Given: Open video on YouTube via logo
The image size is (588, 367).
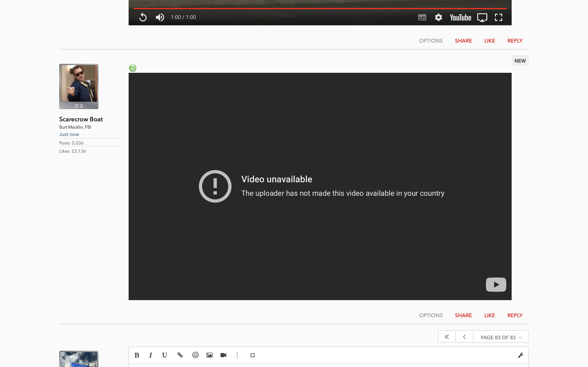Looking at the screenshot, I should tap(460, 18).
